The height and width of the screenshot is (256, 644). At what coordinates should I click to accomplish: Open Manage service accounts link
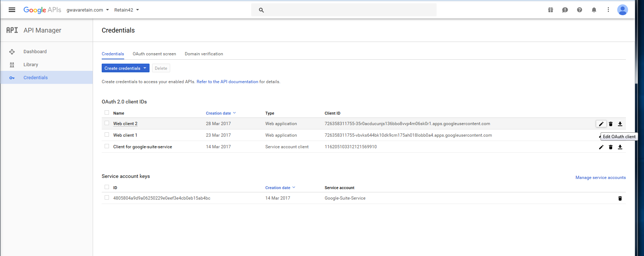[601, 178]
